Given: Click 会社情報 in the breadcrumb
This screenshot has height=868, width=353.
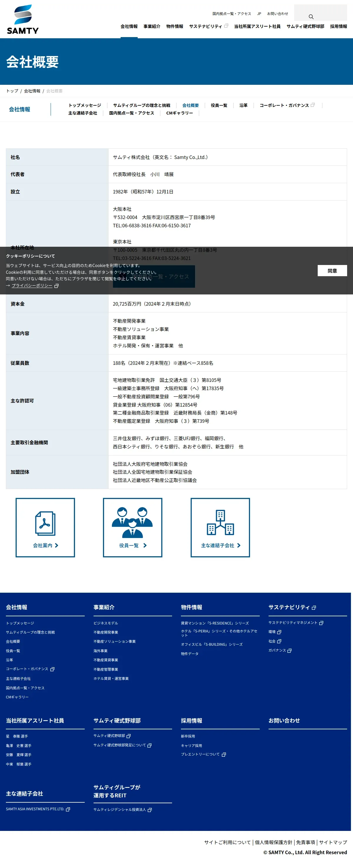Looking at the screenshot, I should (x=32, y=91).
